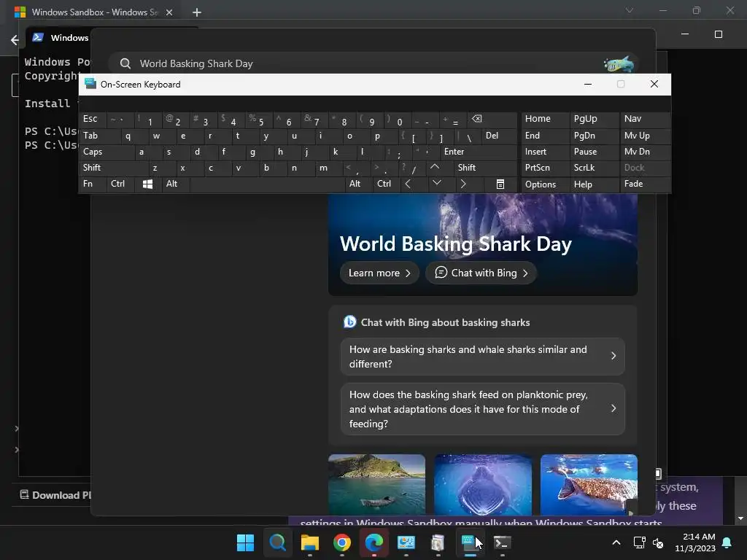
Task: Click the muted volume tray icon
Action: point(658,542)
